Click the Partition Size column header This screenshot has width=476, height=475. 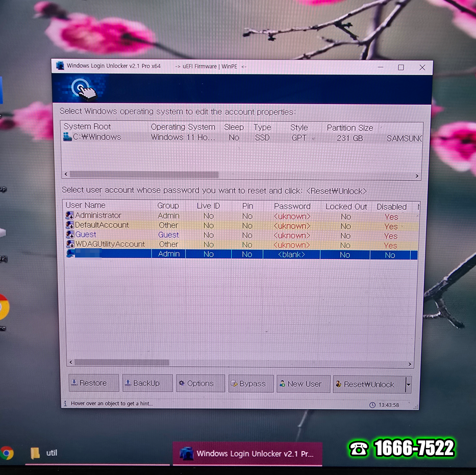(349, 128)
